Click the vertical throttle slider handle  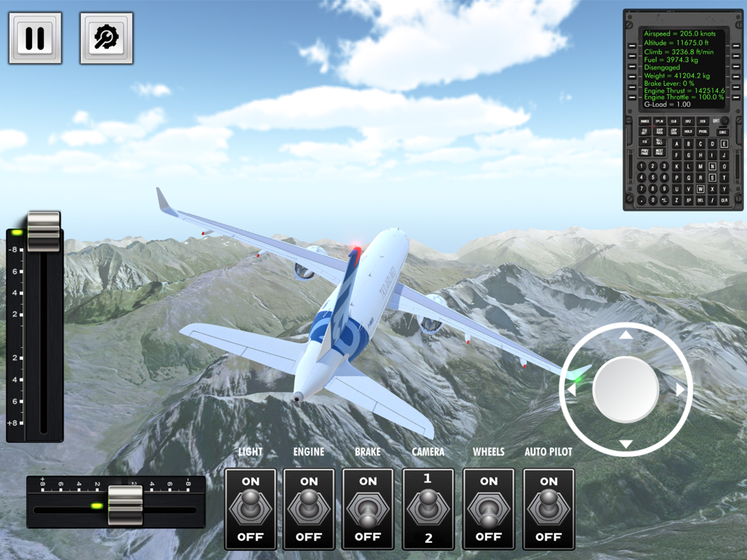pyautogui.click(x=44, y=231)
